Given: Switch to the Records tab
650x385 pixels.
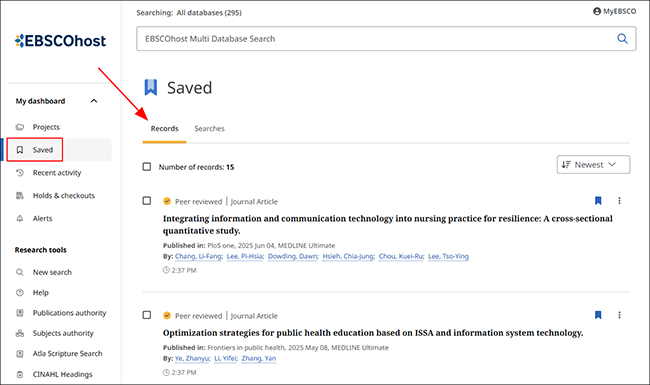Looking at the screenshot, I should pyautogui.click(x=165, y=128).
